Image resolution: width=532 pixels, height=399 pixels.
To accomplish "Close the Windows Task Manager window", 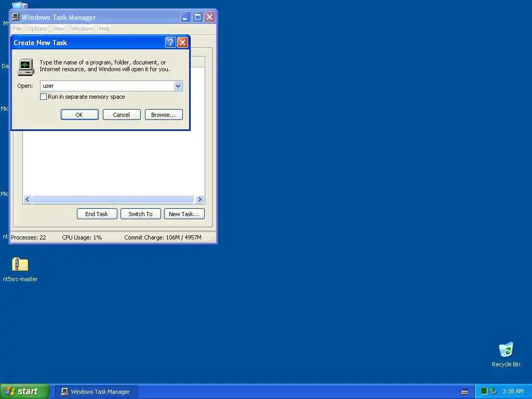I will tap(210, 17).
